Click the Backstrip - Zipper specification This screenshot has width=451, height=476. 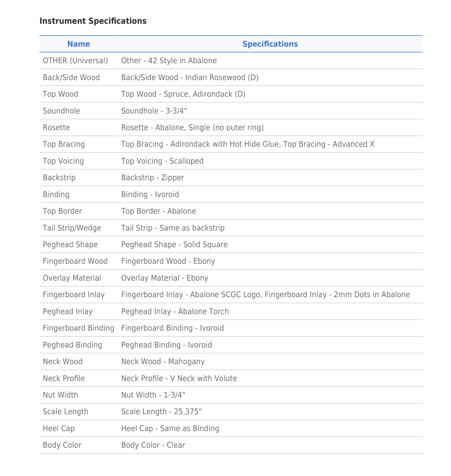point(152,178)
